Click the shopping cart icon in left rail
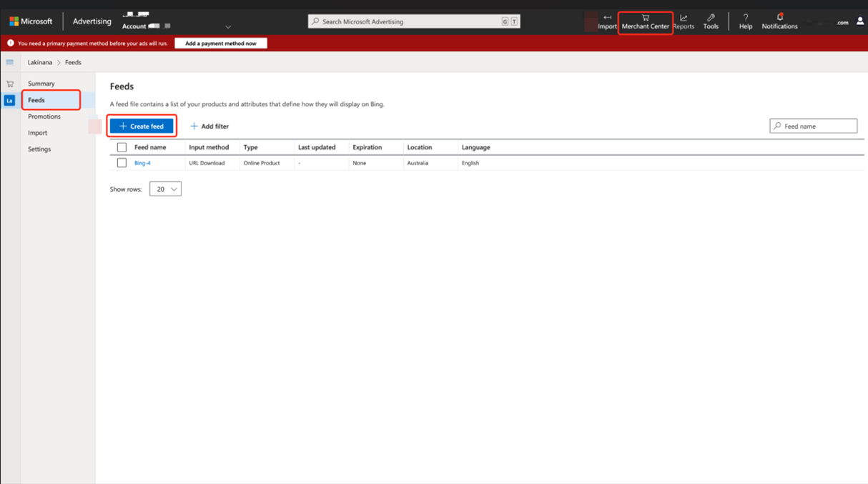 (10, 84)
